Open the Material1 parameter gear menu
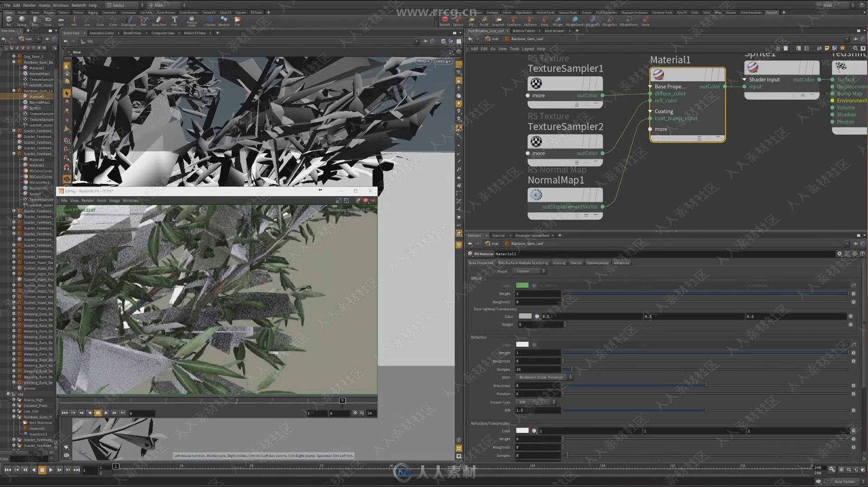 (x=840, y=254)
